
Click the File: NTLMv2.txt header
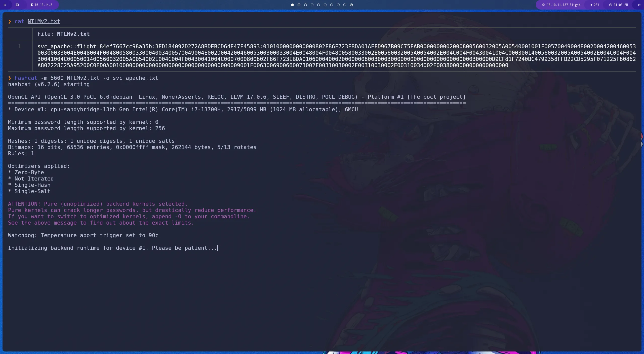click(x=63, y=34)
